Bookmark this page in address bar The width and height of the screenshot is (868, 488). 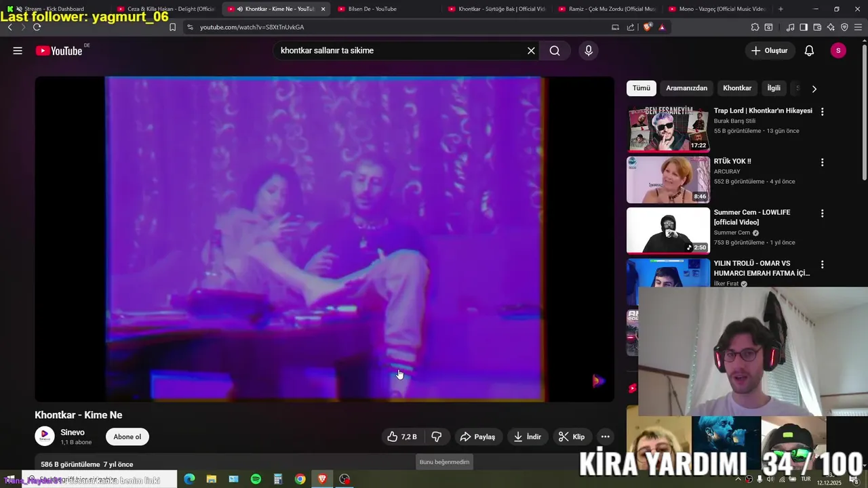[x=172, y=27]
